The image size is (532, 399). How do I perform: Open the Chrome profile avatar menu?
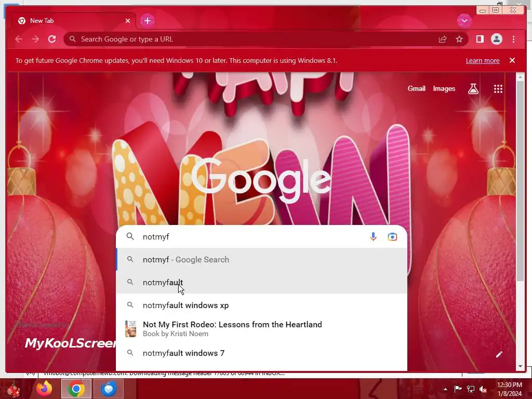click(496, 39)
